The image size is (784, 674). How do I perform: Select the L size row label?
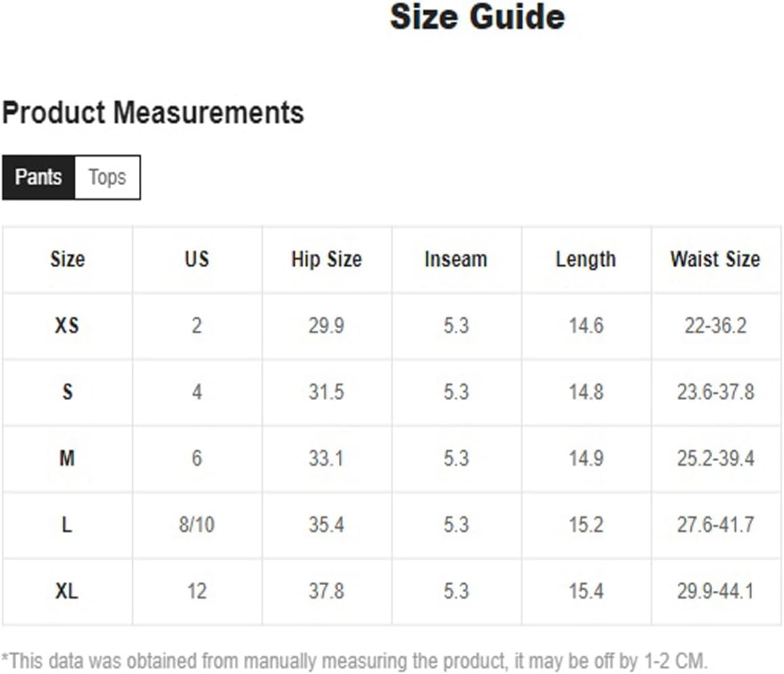click(67, 525)
